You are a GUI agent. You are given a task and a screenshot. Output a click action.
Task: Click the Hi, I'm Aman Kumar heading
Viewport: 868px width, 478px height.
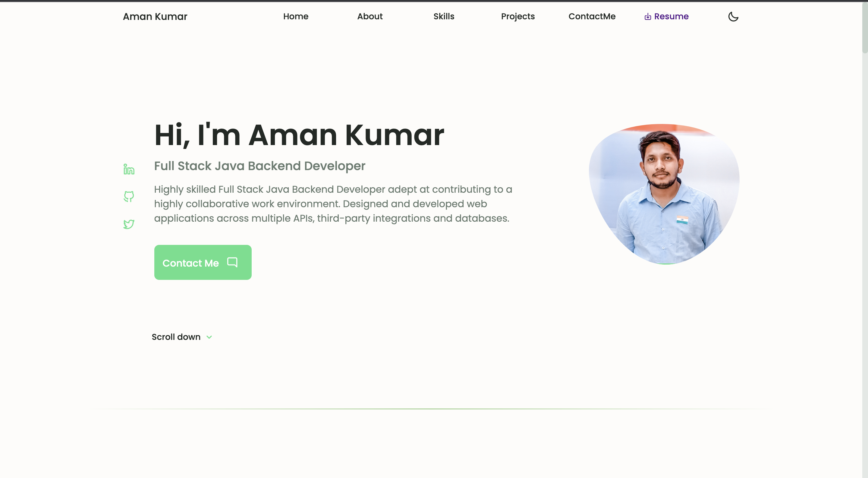pyautogui.click(x=299, y=135)
